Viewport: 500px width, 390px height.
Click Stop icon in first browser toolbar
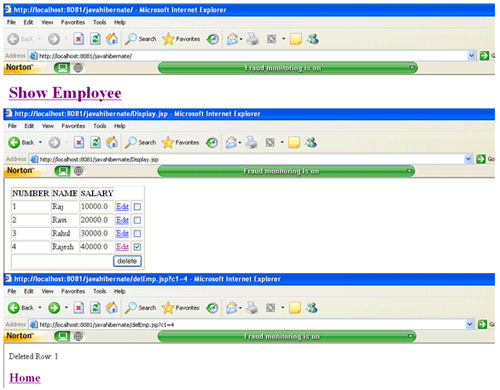pos(78,39)
